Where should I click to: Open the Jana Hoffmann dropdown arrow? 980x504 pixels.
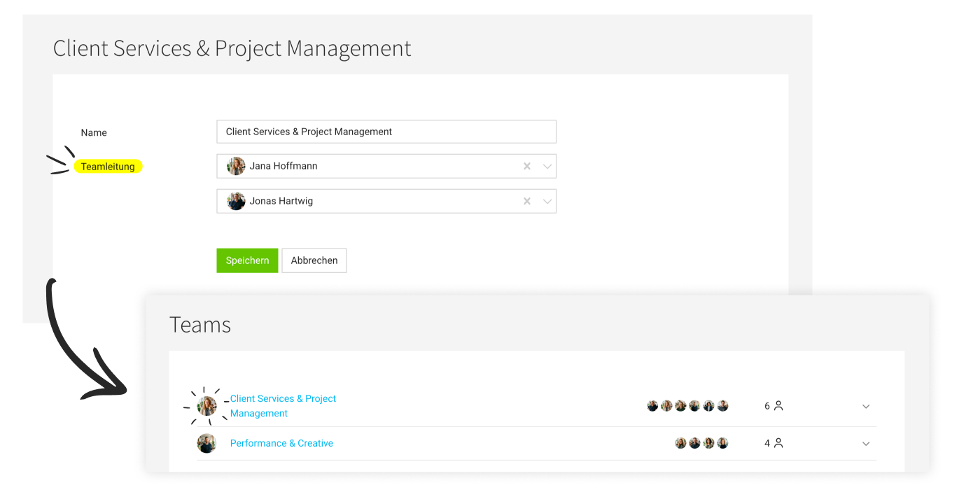tap(547, 166)
